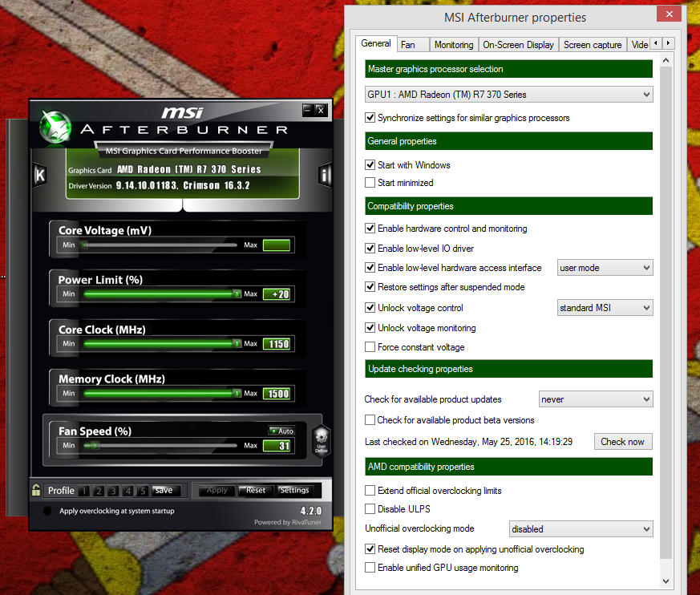
Task: Select profile slot 1
Action: (x=84, y=491)
